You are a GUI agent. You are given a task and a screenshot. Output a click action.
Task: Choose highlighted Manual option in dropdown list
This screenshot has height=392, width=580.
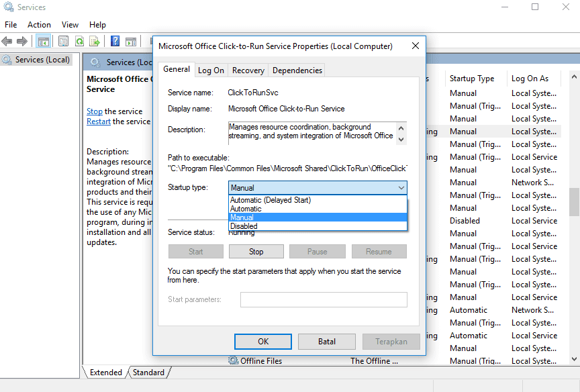[318, 217]
